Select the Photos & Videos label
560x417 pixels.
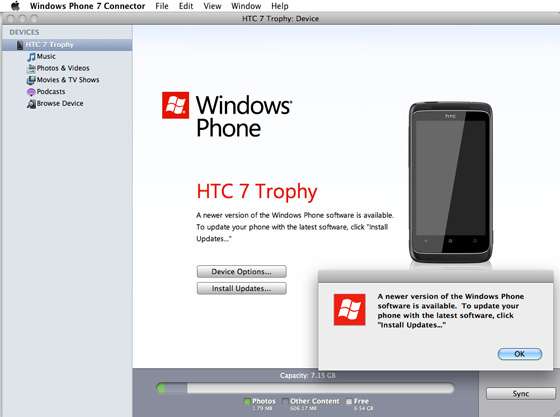[x=63, y=68]
